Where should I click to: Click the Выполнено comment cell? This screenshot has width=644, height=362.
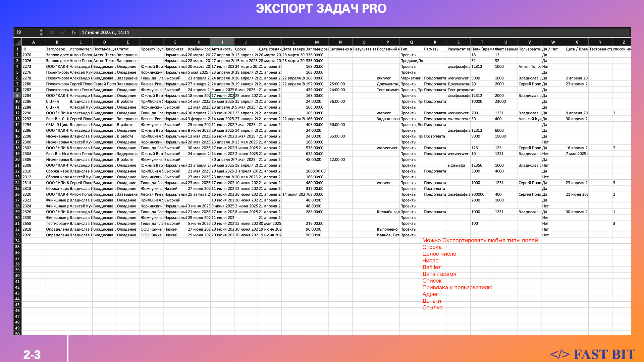pyautogui.click(x=388, y=229)
